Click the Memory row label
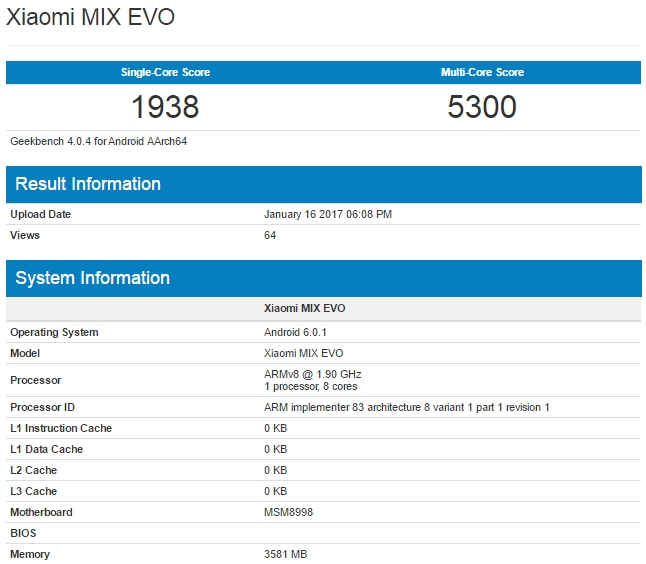The width and height of the screenshot is (646, 564). tap(30, 554)
